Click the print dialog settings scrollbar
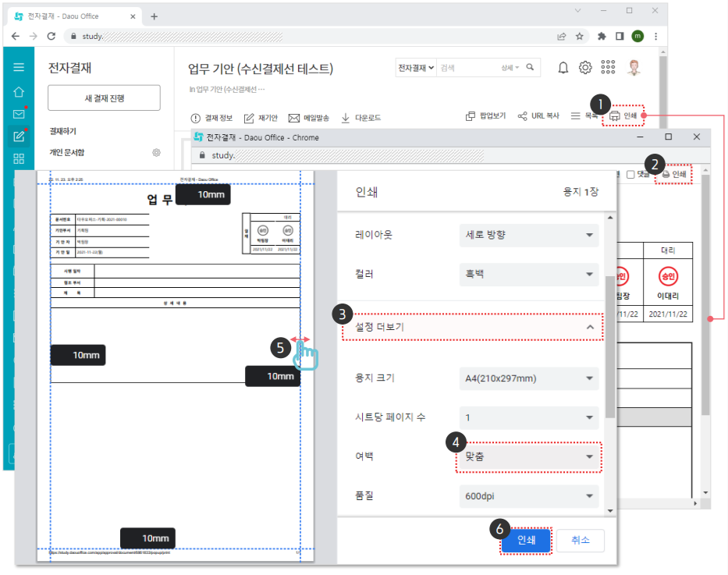728x575 pixels. point(609,343)
